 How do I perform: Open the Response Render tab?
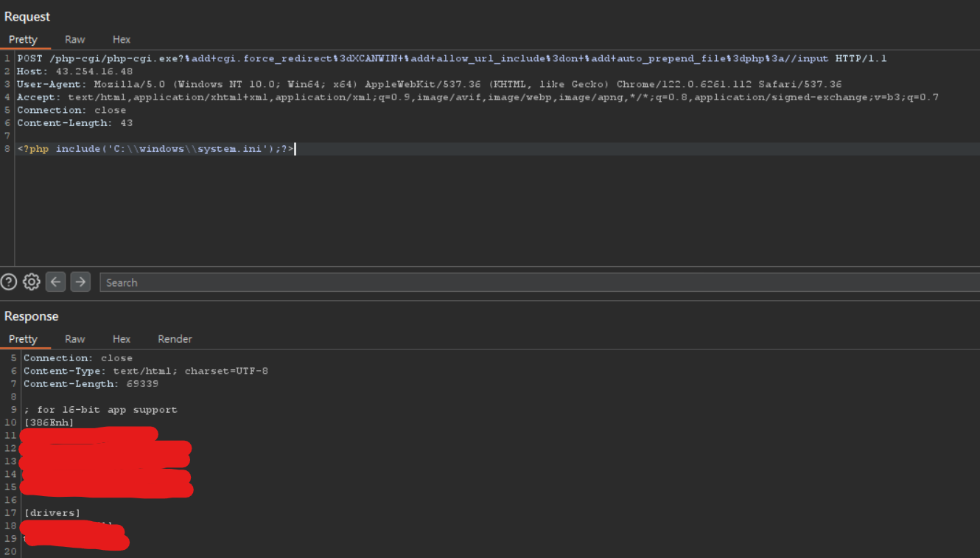(175, 339)
